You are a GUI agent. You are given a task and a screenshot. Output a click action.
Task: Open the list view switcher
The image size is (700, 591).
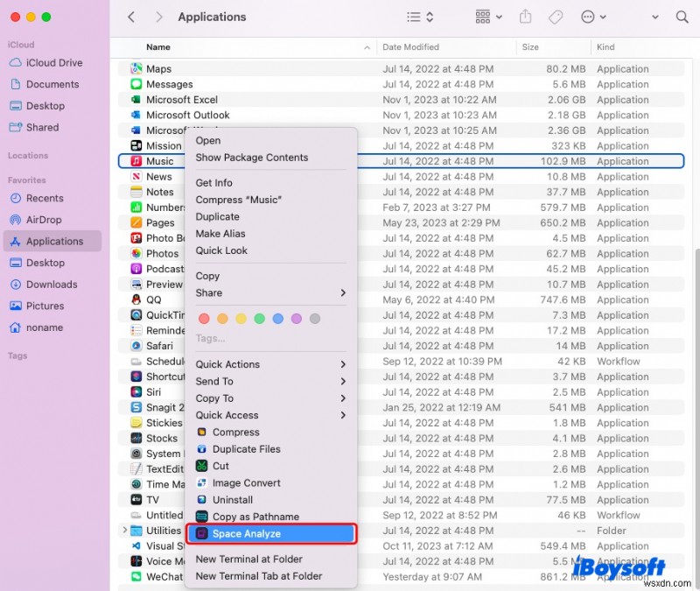(x=420, y=17)
